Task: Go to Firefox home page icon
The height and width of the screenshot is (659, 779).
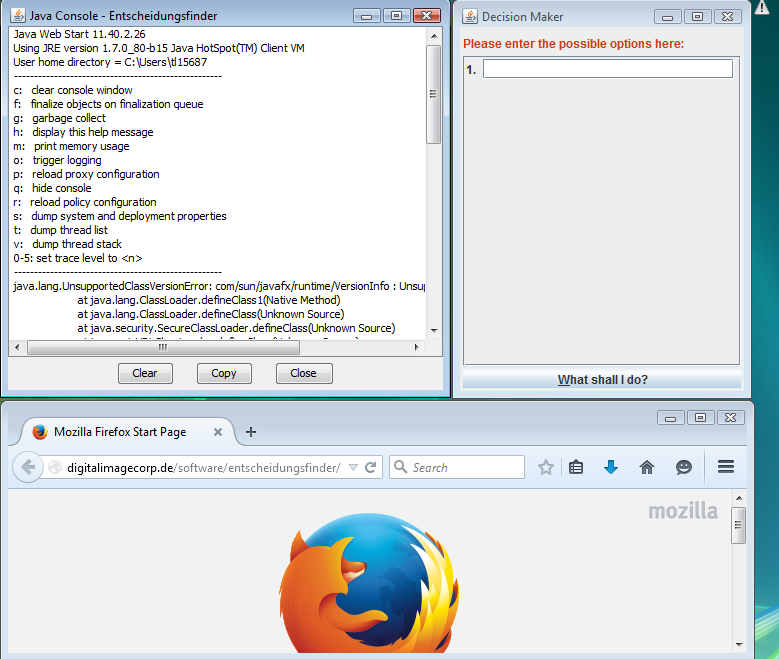Action: [647, 467]
